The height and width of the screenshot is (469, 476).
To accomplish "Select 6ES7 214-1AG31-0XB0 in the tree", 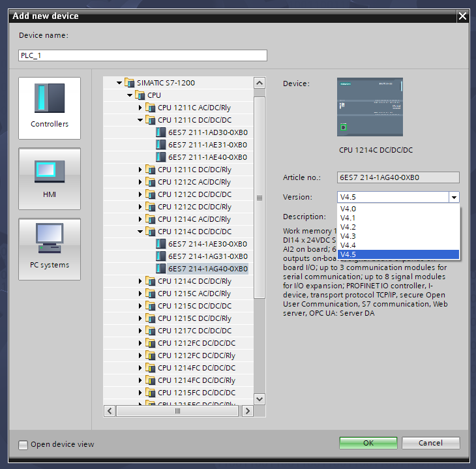I will click(207, 256).
